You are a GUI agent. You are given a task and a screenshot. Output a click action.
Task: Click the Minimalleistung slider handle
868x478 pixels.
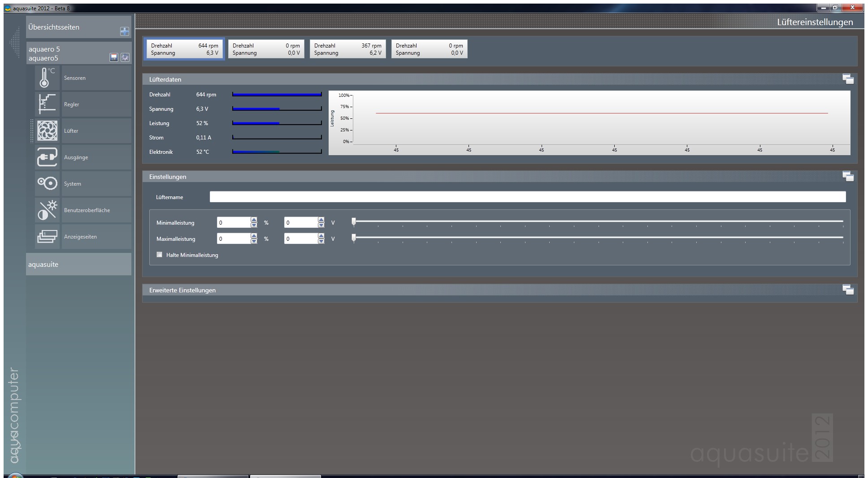point(354,222)
